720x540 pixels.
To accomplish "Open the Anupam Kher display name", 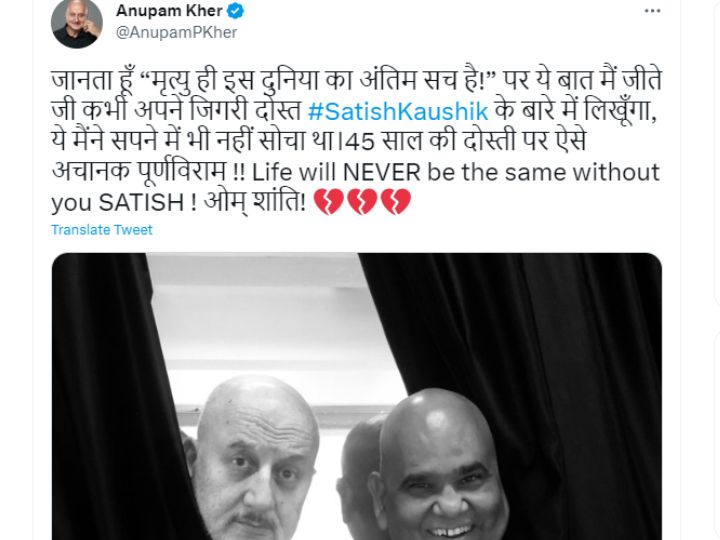I will coord(169,11).
